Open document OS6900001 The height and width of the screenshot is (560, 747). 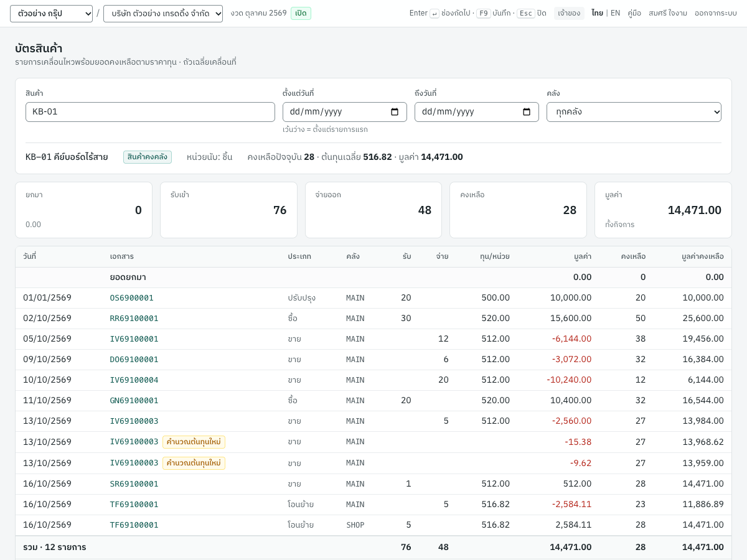132,298
